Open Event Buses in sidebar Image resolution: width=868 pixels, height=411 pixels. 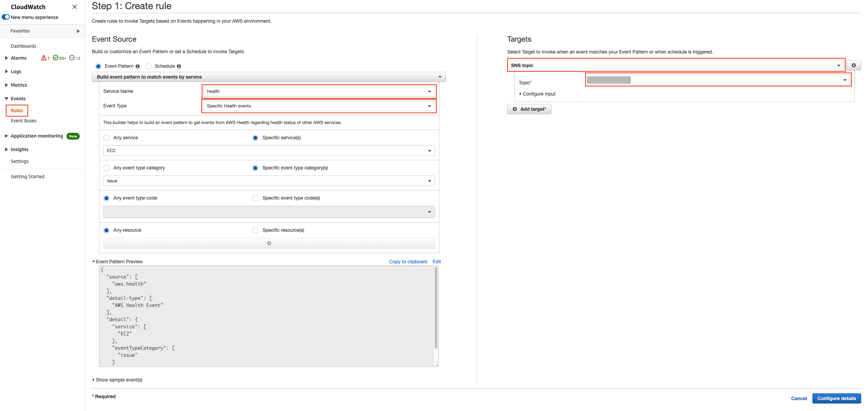[24, 121]
